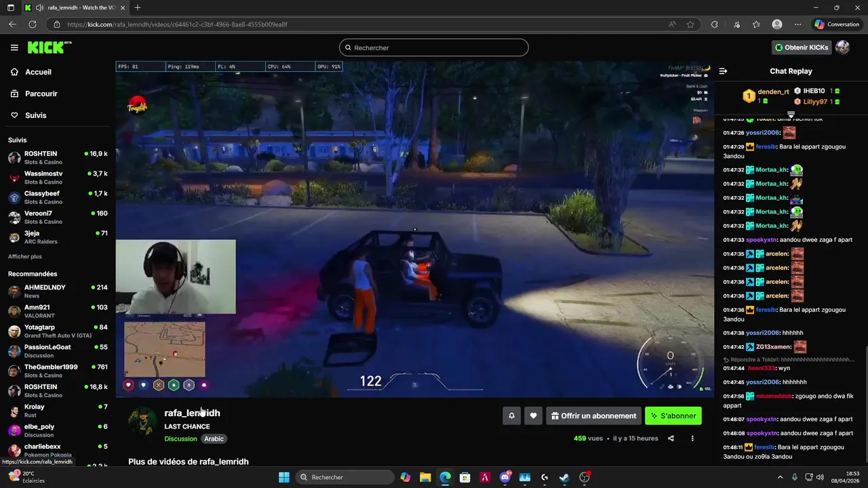Toggle follow with the heart button
Image resolution: width=868 pixels, height=488 pixels.
pyautogui.click(x=534, y=416)
